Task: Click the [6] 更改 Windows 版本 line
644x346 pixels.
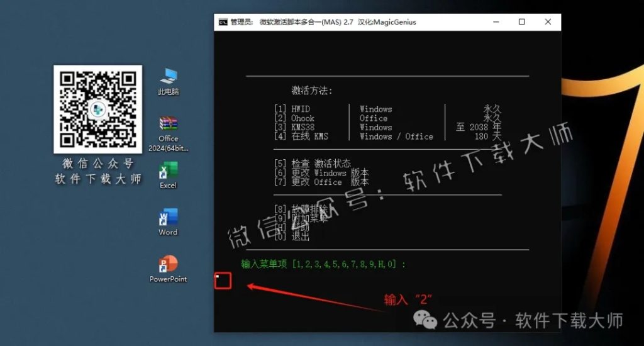Action: (x=321, y=172)
